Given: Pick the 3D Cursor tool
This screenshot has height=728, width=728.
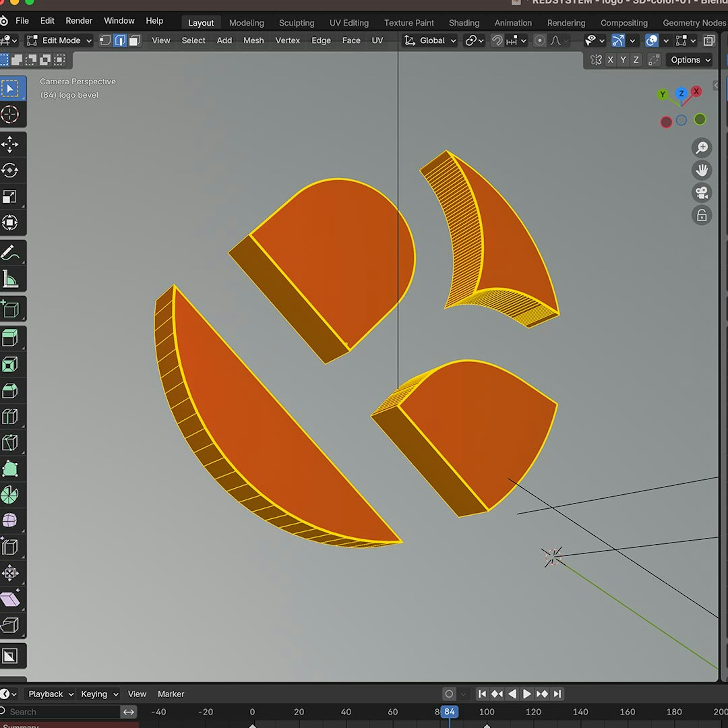Looking at the screenshot, I should click(x=10, y=115).
